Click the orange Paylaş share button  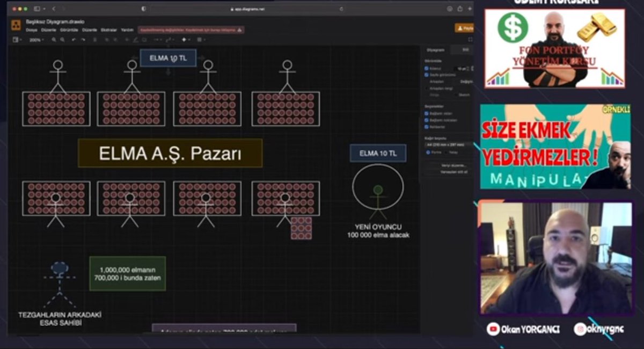point(464,28)
